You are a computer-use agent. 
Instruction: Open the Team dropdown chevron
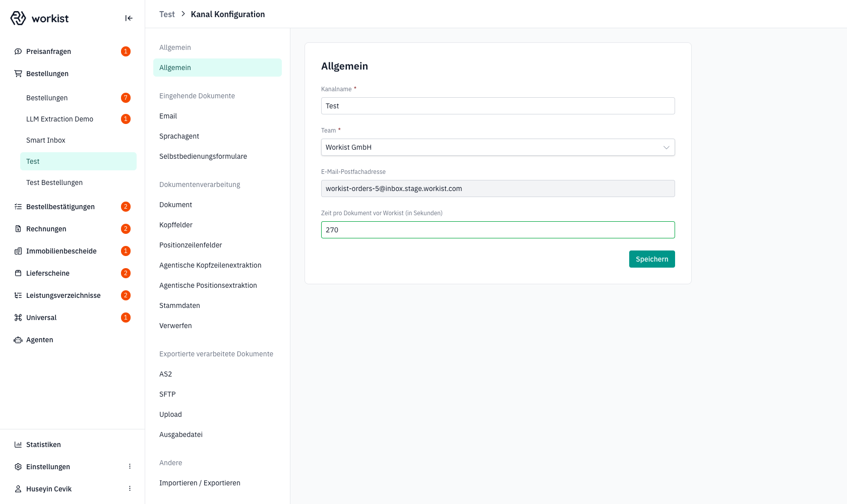pos(666,147)
